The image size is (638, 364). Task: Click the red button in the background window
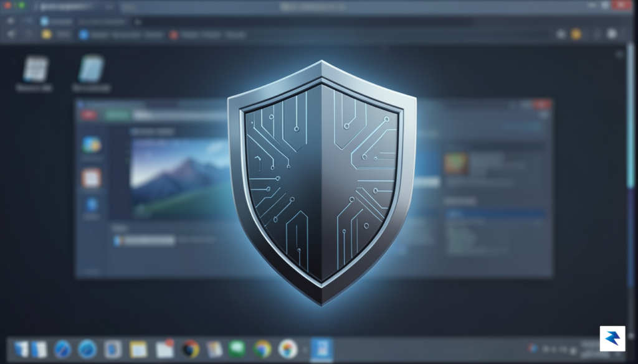[88, 115]
